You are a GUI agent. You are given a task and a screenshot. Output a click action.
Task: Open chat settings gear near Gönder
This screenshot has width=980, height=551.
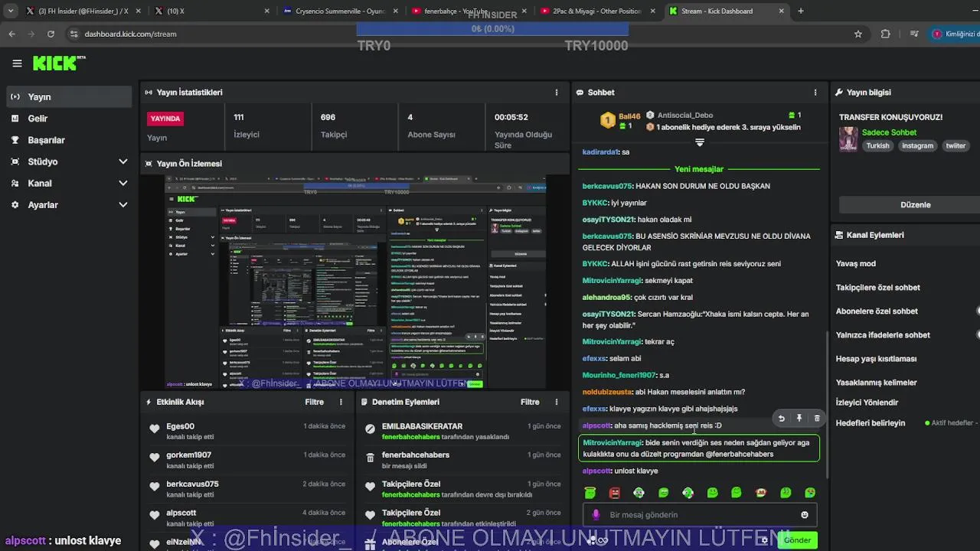(764, 540)
